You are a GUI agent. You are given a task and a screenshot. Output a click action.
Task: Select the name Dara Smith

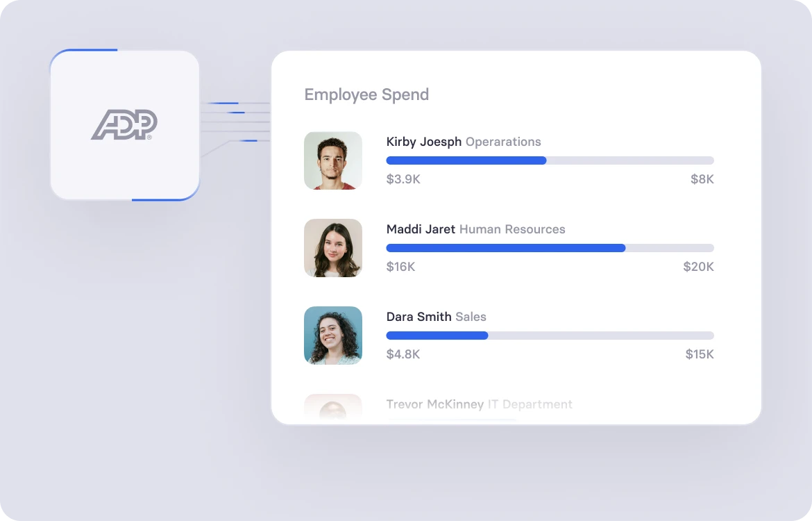click(419, 317)
